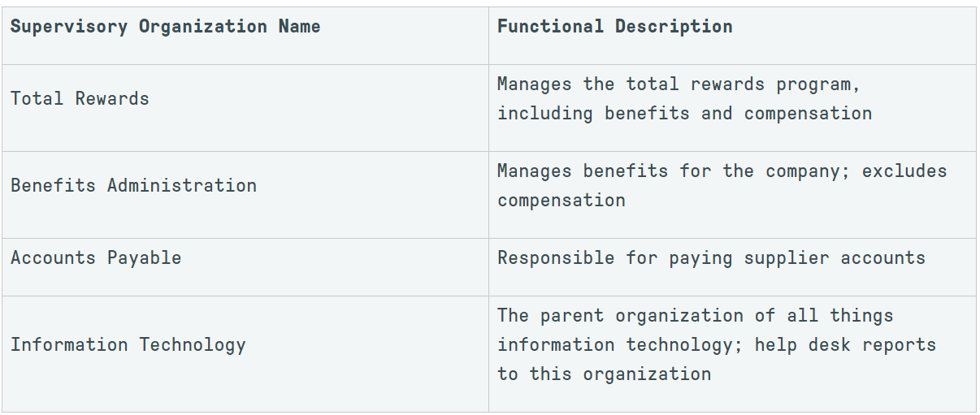
Task: Click 'Responsible for paying supplier accounts' text
Action: tap(711, 258)
